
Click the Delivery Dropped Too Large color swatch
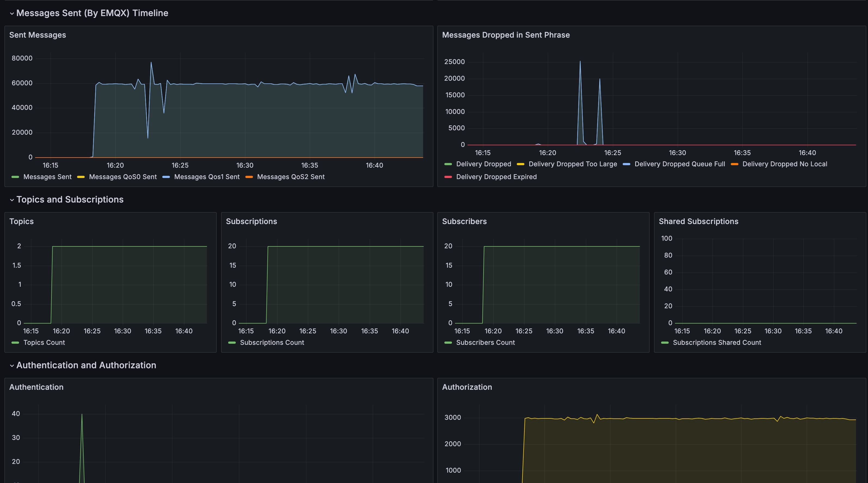click(521, 164)
